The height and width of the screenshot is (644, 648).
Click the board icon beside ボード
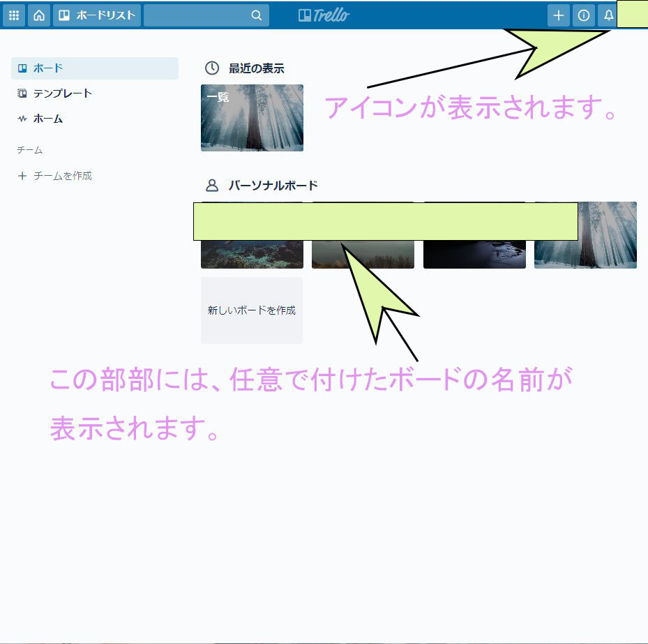(x=22, y=68)
